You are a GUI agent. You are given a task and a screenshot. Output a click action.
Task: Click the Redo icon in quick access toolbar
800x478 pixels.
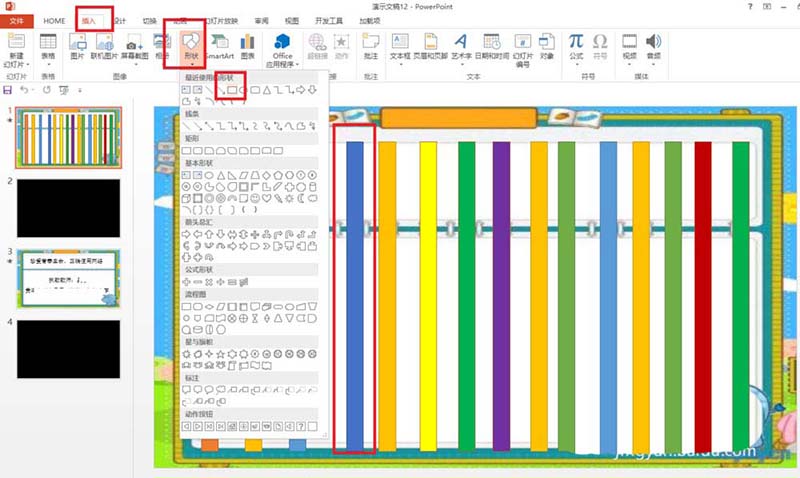pyautogui.click(x=47, y=90)
